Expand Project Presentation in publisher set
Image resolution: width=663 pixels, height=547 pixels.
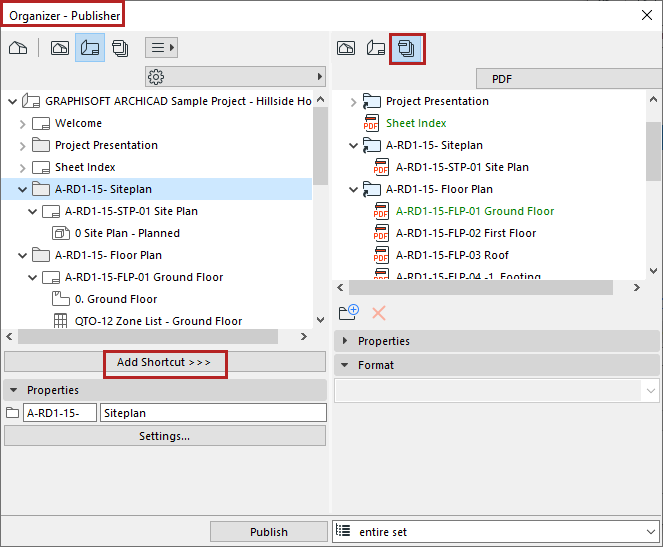(353, 102)
